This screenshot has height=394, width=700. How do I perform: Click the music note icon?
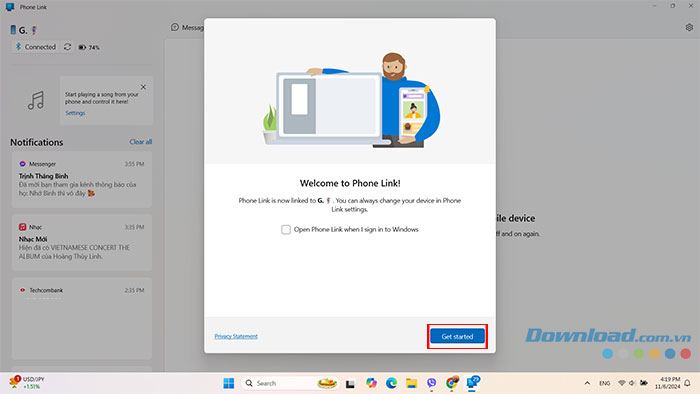(36, 100)
